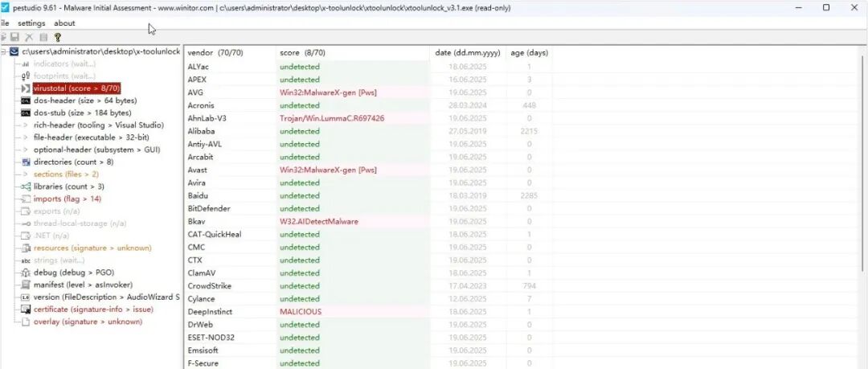868x369 pixels.
Task: Select the ClamAV vendor row
Action: (x=367, y=273)
